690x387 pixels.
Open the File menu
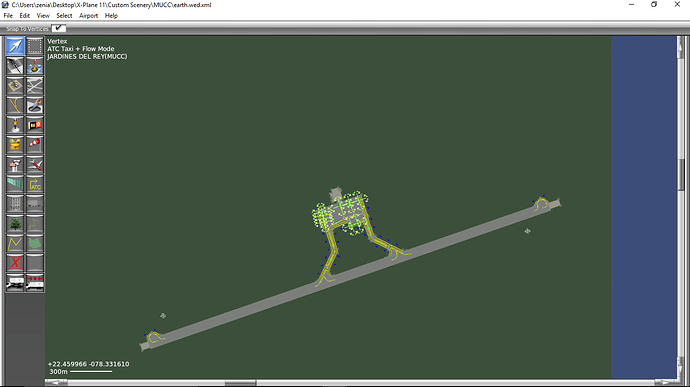(8, 15)
